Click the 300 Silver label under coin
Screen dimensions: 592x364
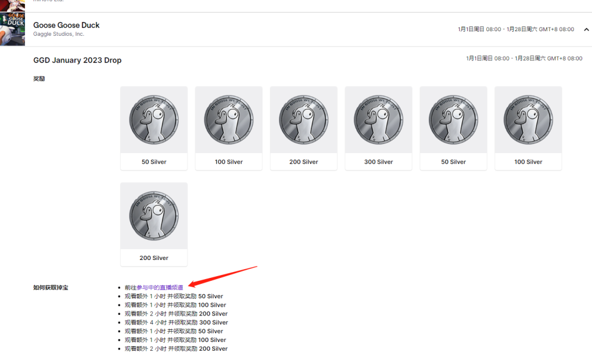coord(378,162)
